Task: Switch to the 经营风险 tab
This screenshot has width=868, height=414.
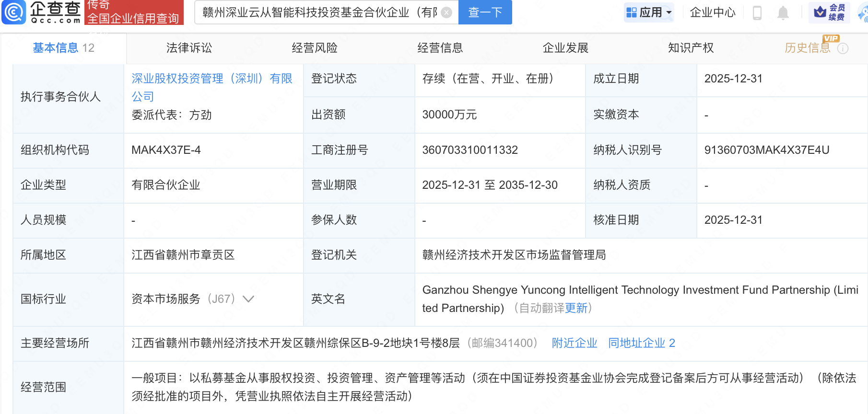Action: pyautogui.click(x=315, y=48)
